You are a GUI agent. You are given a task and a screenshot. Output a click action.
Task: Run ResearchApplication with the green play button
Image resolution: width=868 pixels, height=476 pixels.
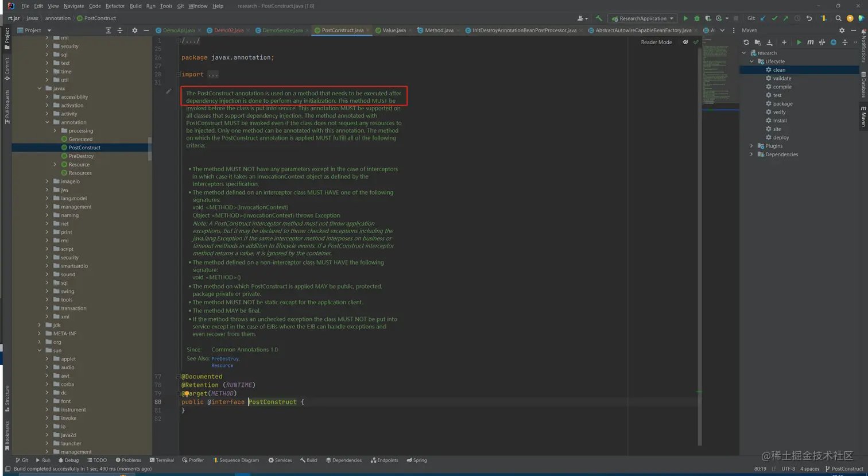click(x=685, y=18)
